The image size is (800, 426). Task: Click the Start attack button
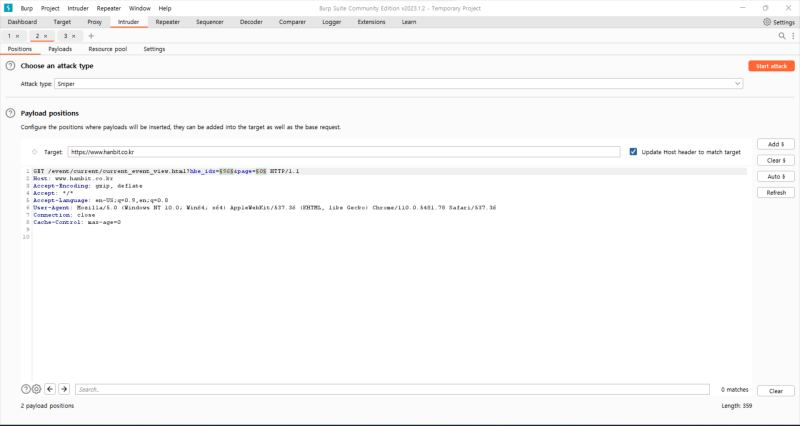pyautogui.click(x=771, y=66)
